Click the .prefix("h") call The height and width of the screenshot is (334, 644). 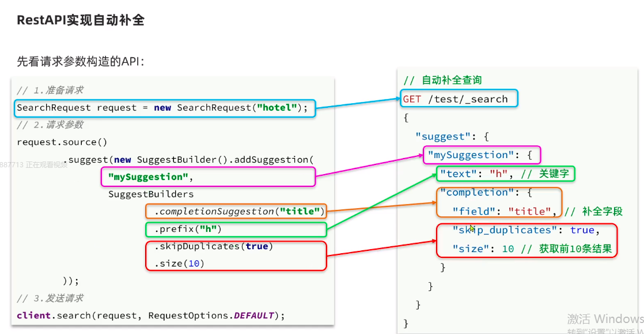coord(188,229)
